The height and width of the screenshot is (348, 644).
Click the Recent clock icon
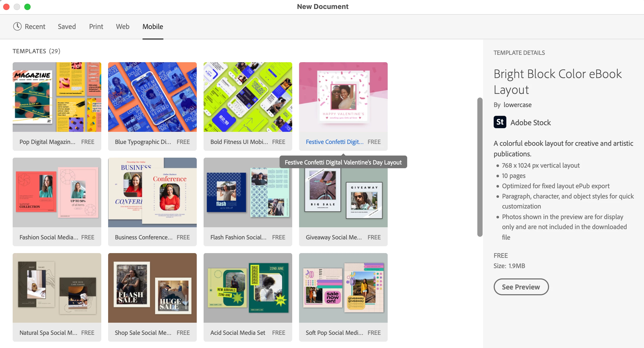click(x=17, y=26)
